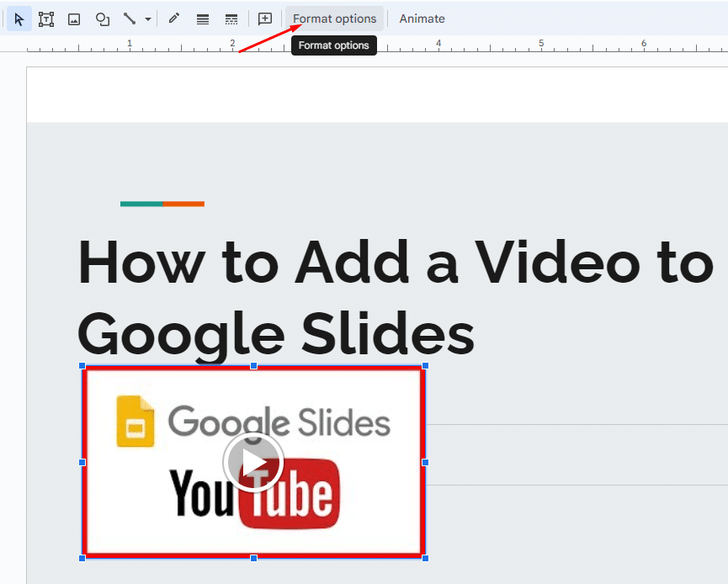This screenshot has width=728, height=584.
Task: Select the arrow cursor tool
Action: point(19,19)
